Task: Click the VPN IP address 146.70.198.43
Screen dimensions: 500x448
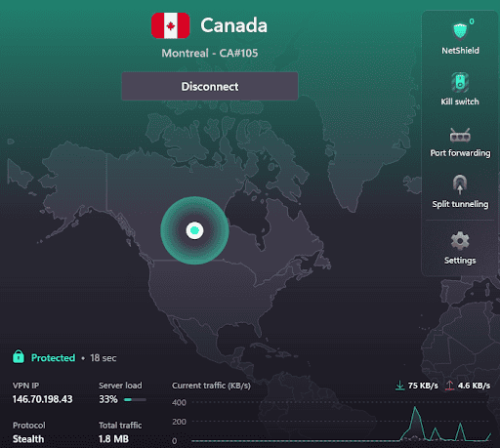Action: (x=42, y=399)
